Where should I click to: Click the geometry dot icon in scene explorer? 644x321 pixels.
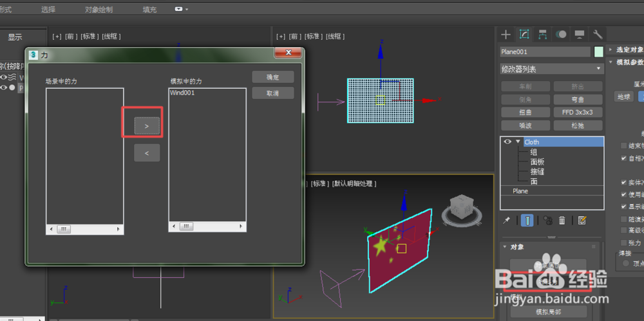coord(12,87)
